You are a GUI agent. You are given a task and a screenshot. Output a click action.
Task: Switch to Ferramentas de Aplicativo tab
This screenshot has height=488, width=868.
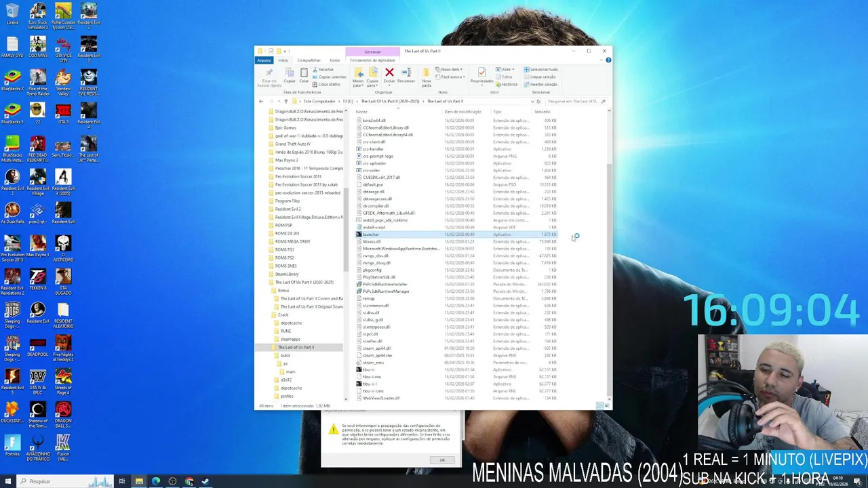[x=372, y=60]
